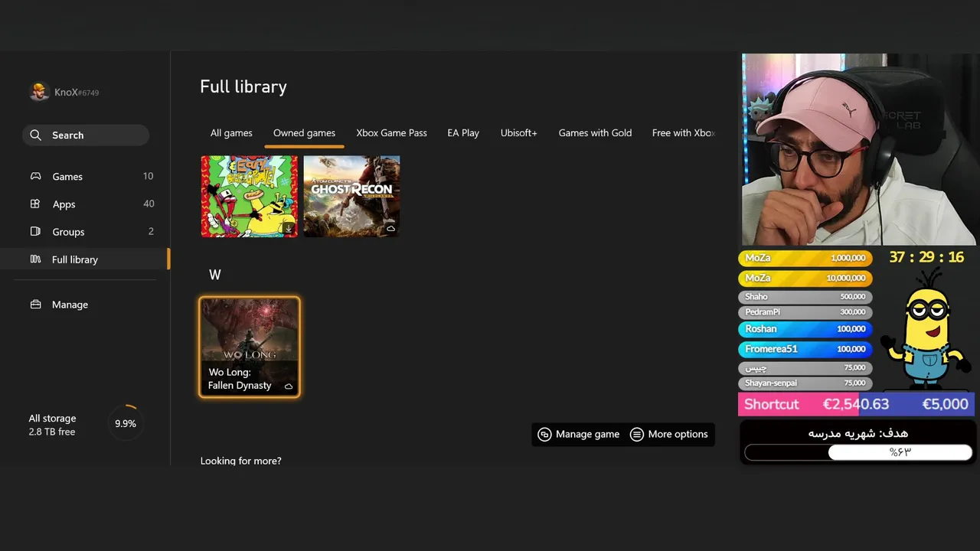The width and height of the screenshot is (980, 551).
Task: Open the Free with Xbox tab
Action: (x=683, y=132)
